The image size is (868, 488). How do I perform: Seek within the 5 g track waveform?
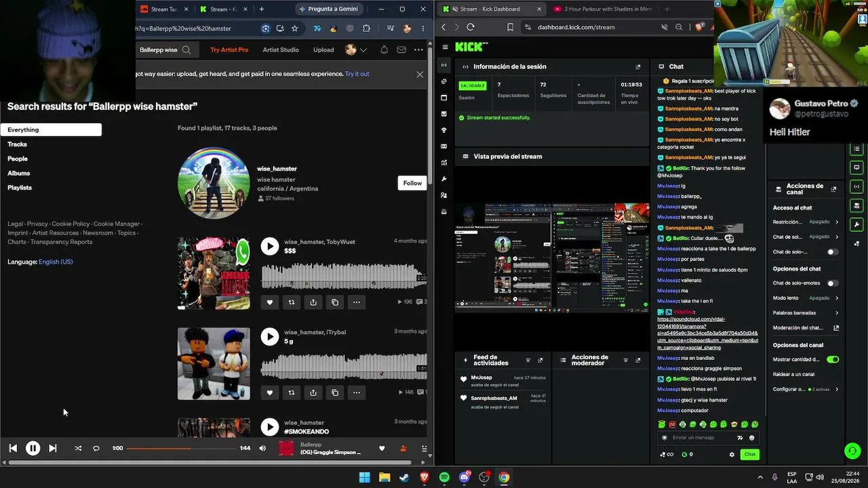(344, 366)
